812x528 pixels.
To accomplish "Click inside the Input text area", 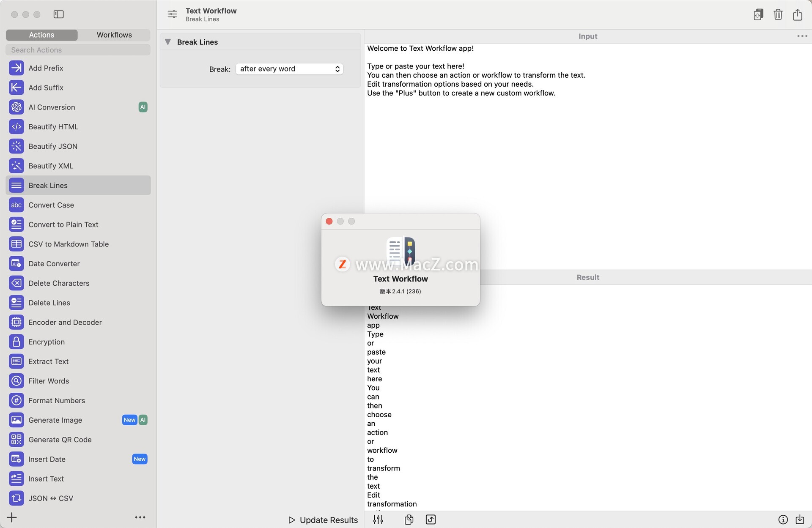I will pyautogui.click(x=588, y=156).
